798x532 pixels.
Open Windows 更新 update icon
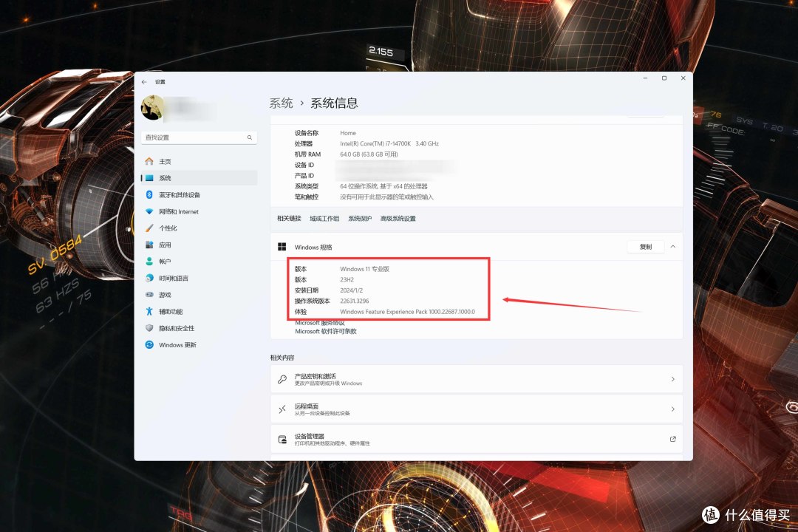pyautogui.click(x=149, y=344)
